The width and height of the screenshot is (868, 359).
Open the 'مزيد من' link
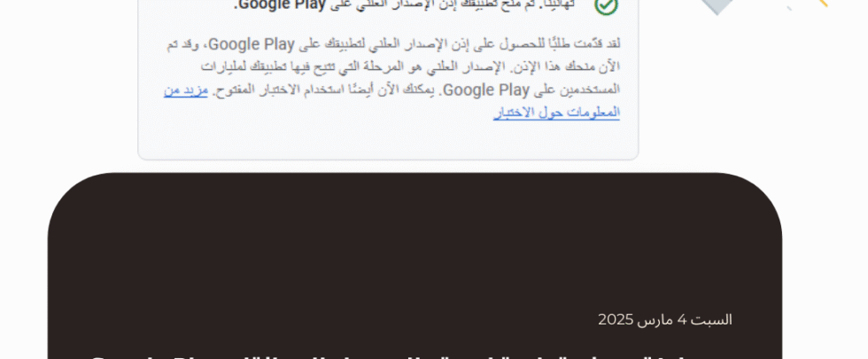[185, 90]
